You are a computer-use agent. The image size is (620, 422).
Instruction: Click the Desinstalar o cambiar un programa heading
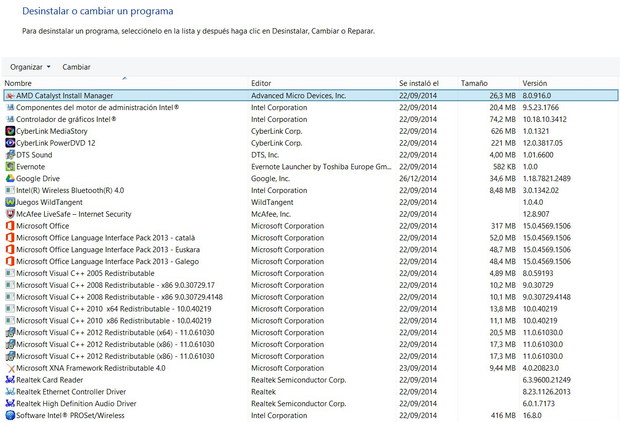[98, 11]
